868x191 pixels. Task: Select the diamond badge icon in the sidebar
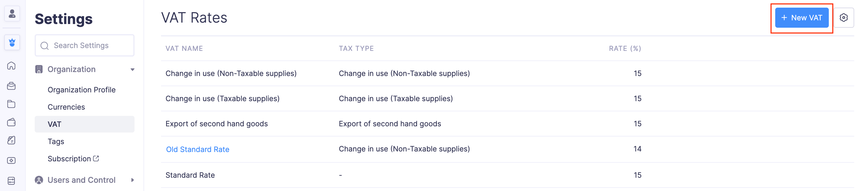[12, 160]
